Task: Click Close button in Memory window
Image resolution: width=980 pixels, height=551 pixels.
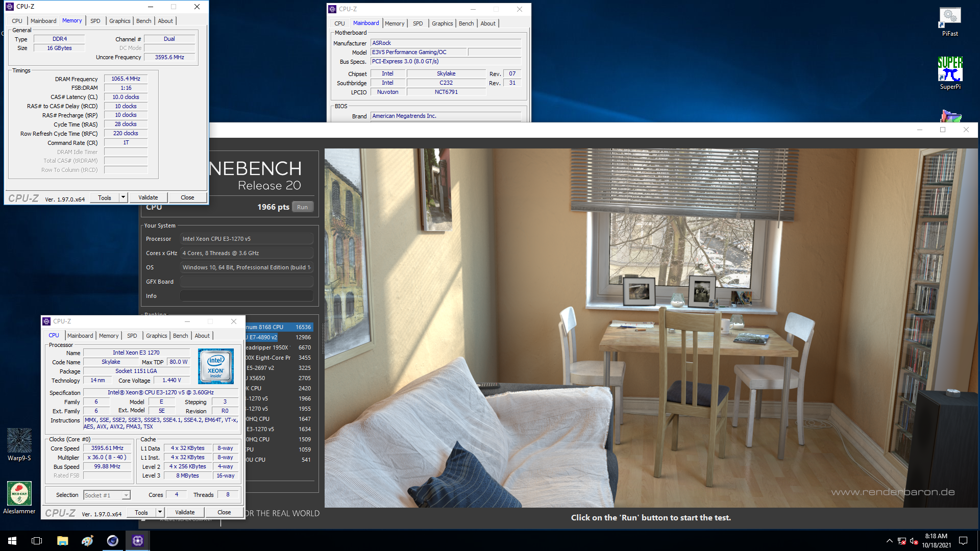Action: tap(187, 197)
